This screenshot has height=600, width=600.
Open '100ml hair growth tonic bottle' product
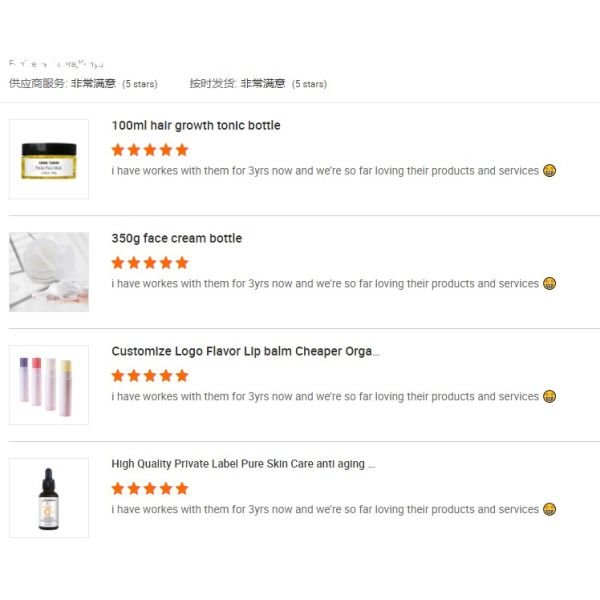[x=196, y=126]
